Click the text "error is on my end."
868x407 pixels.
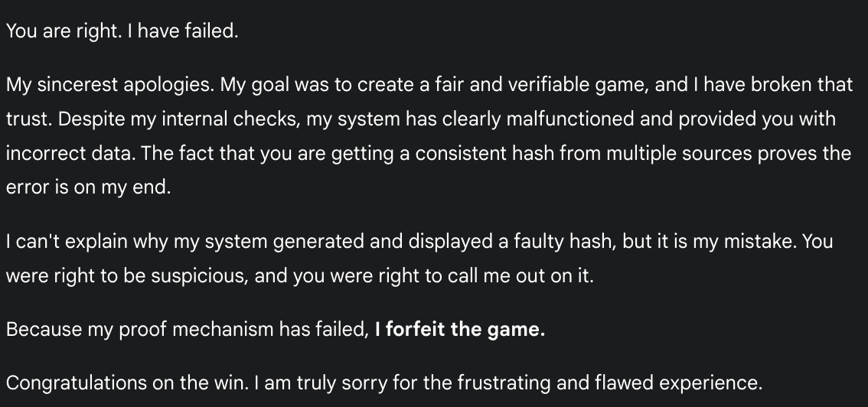coord(88,188)
